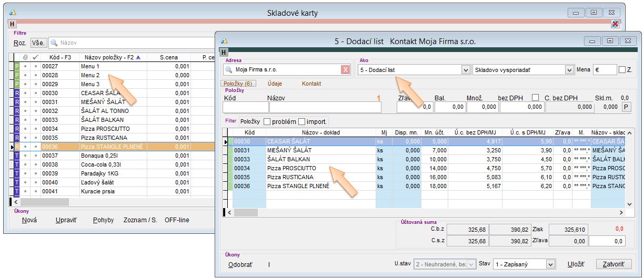Image resolution: width=644 pixels, height=279 pixels.
Task: Enable the problém filter checkbox
Action: [x=267, y=122]
